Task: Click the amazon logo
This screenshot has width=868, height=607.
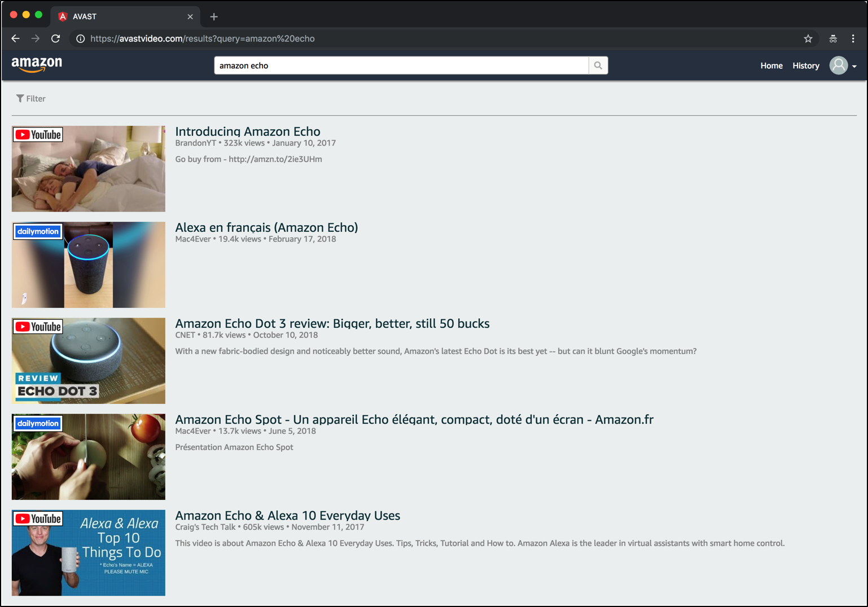Action: [37, 65]
